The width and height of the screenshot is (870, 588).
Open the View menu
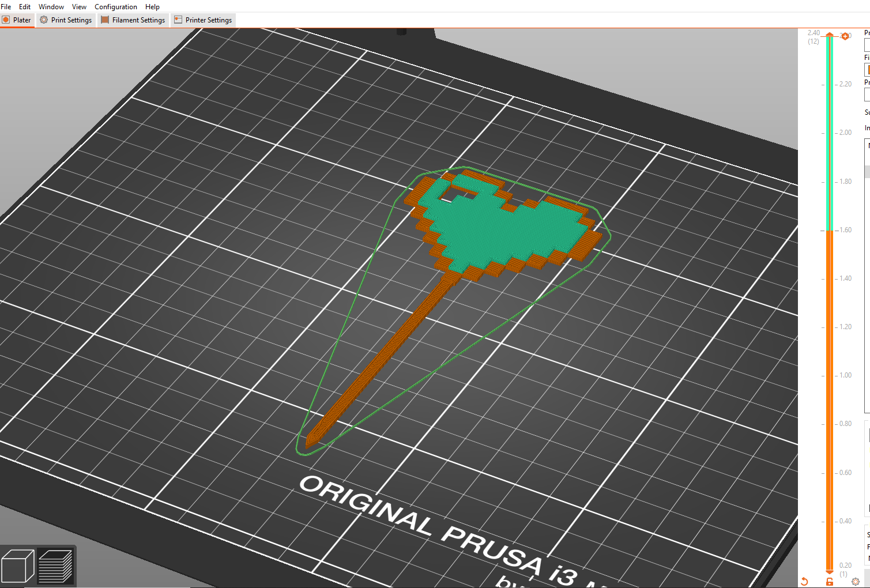[79, 6]
